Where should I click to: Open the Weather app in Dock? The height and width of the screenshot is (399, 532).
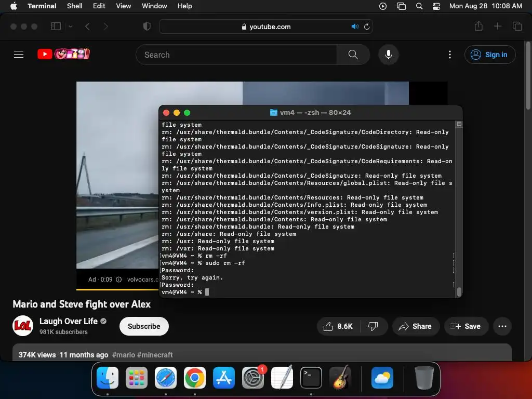pyautogui.click(x=382, y=378)
